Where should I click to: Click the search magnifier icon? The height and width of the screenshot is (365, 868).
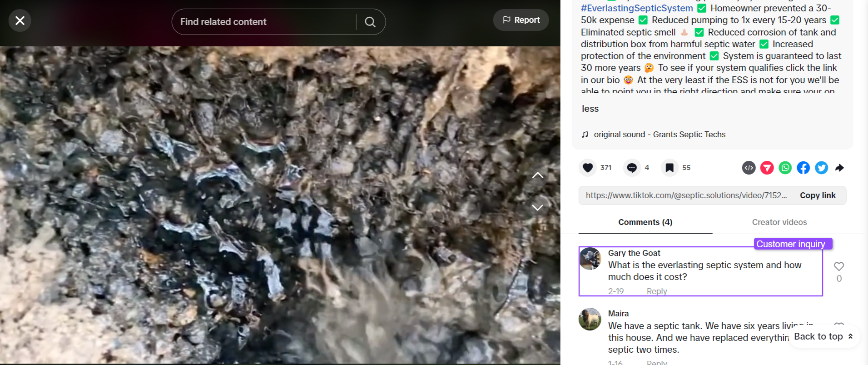[x=370, y=22]
